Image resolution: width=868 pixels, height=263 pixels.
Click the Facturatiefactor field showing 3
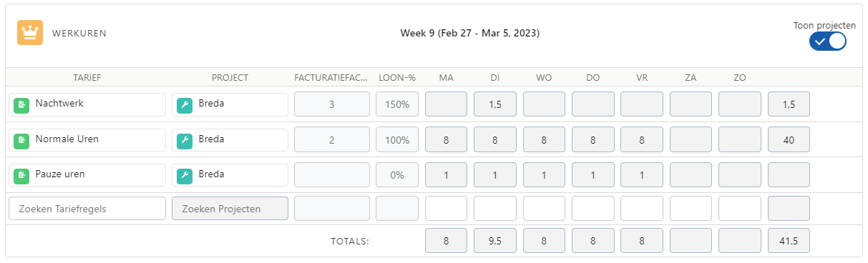click(x=332, y=104)
